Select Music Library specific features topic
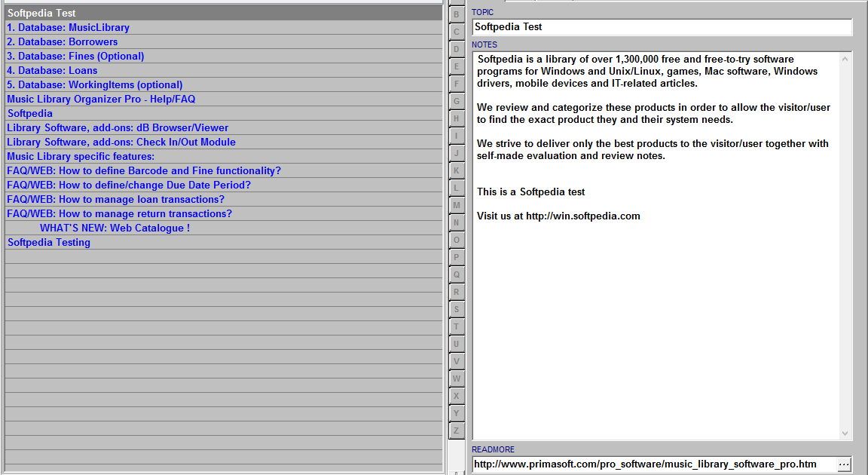The width and height of the screenshot is (868, 475). pos(224,157)
